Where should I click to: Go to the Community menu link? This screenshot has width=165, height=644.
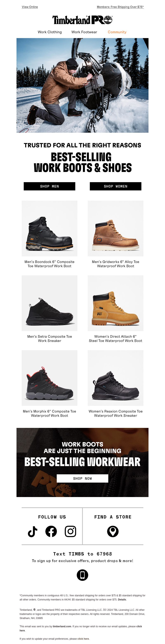[117, 32]
